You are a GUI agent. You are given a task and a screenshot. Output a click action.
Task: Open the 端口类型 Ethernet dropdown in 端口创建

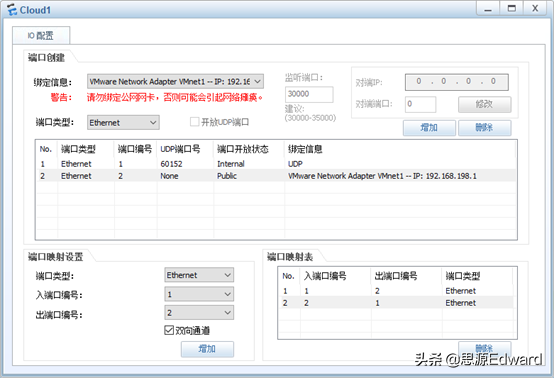tap(123, 123)
